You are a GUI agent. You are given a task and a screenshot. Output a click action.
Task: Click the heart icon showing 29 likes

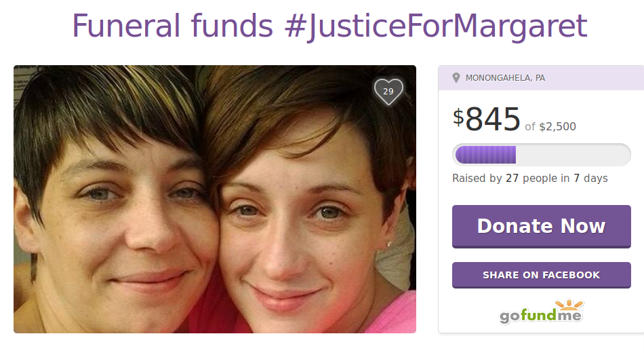point(388,92)
